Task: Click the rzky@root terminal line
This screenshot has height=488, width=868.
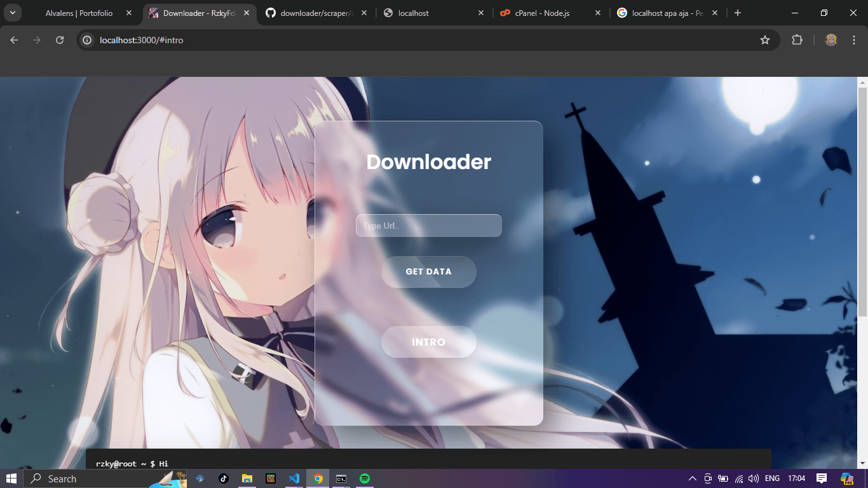Action: tap(132, 464)
